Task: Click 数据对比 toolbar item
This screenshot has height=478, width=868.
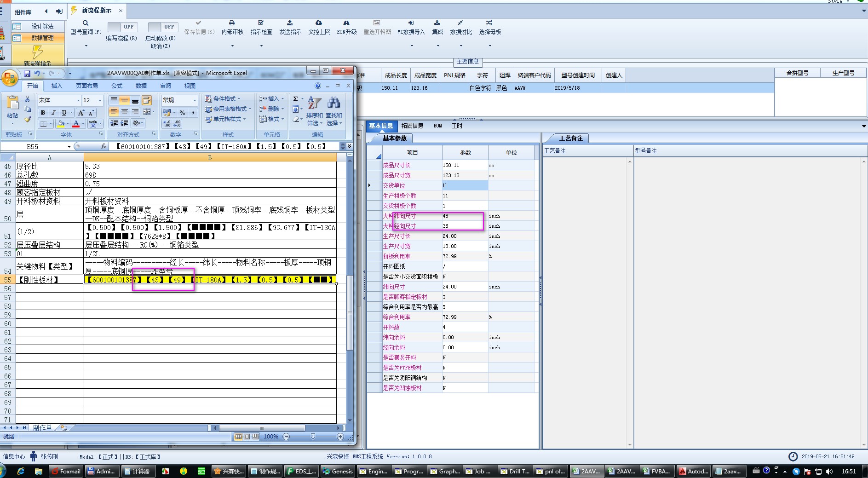Action: [461, 28]
